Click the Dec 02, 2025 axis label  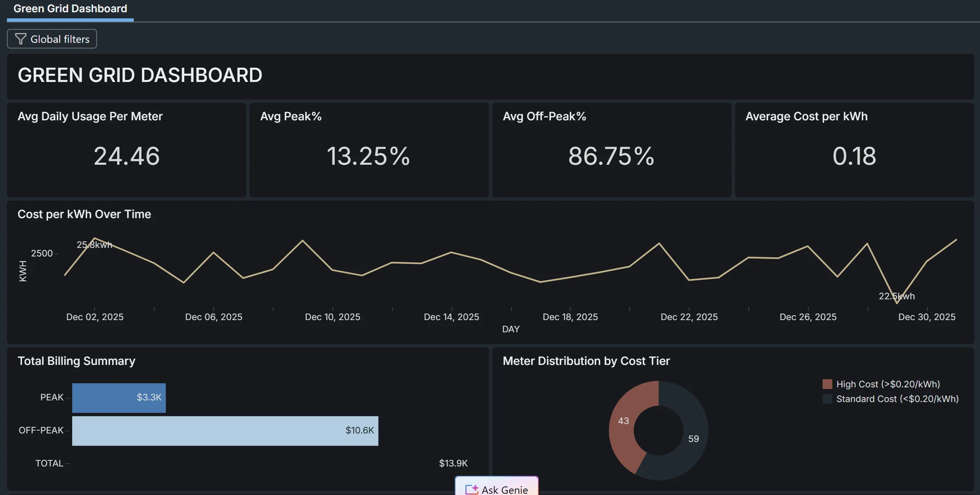coord(95,317)
